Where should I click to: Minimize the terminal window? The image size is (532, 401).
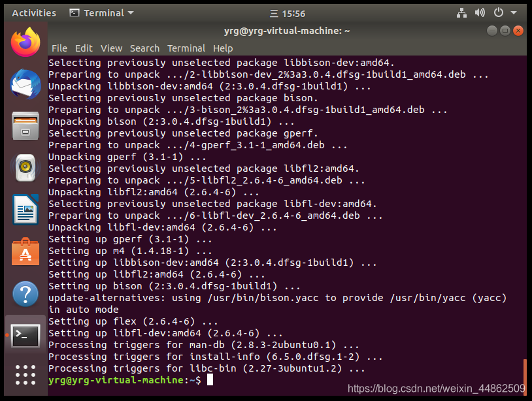[492, 31]
